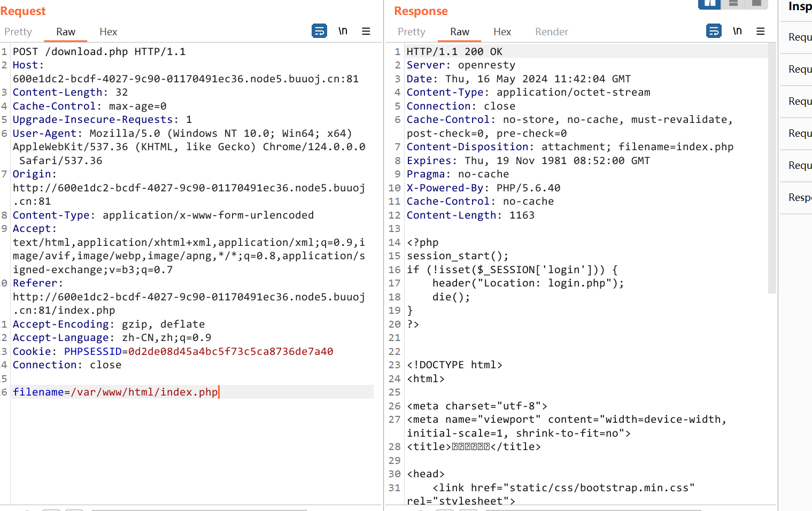Click the 'header("Location: login.php");' line
This screenshot has height=511, width=812.
[529, 283]
